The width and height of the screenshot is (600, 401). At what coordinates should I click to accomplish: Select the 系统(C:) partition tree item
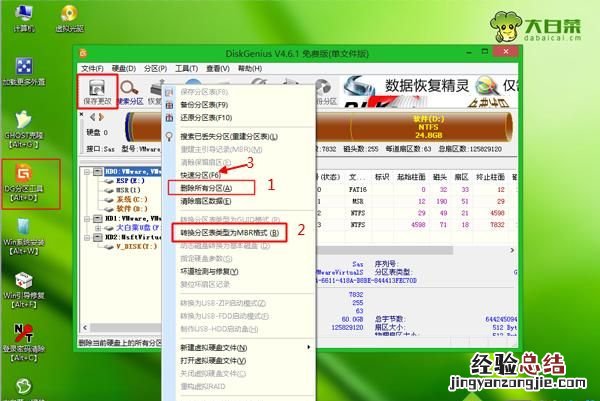coord(132,199)
